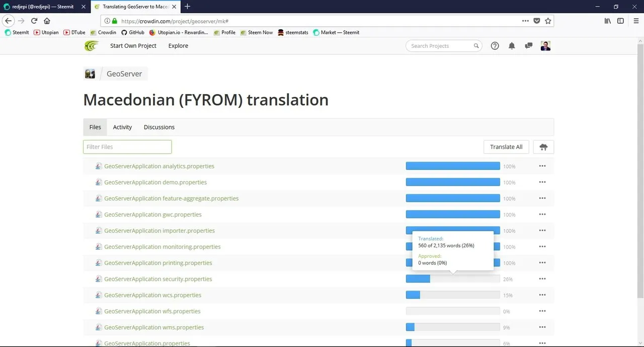Screen dimensions: 644x347
Task: Open the Market — Steemit bookmark
Action: coord(336,32)
